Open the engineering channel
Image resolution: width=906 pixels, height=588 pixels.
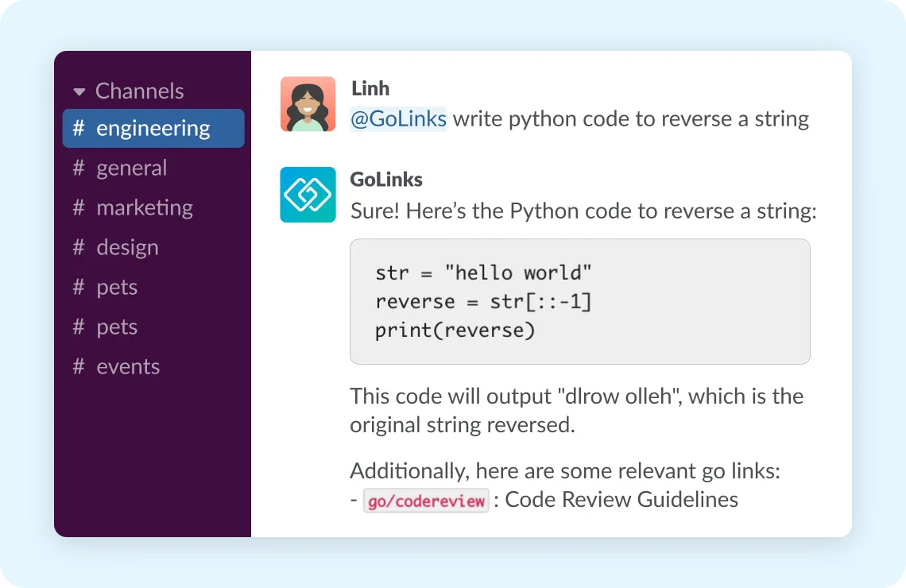click(153, 128)
